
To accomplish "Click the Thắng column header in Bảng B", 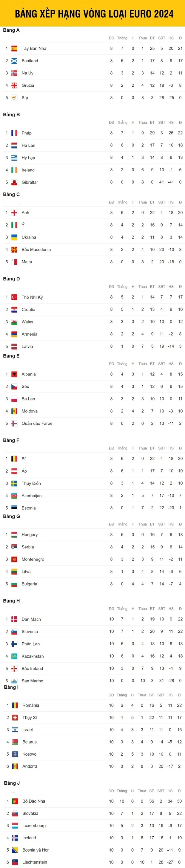I will coord(122,123).
